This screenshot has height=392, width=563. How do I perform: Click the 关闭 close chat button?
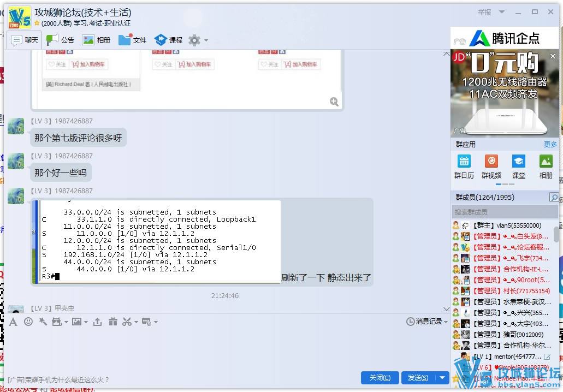380,378
